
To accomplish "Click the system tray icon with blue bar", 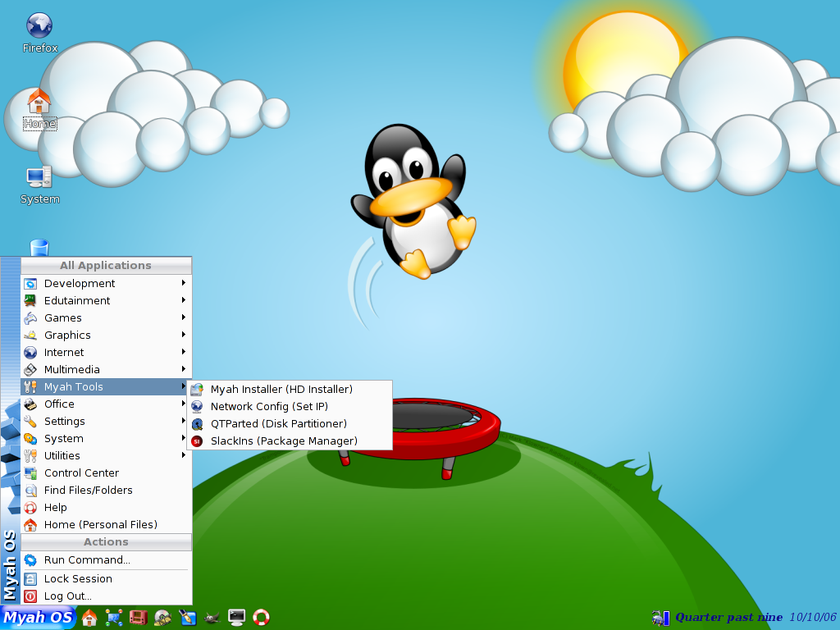I will coord(661,618).
